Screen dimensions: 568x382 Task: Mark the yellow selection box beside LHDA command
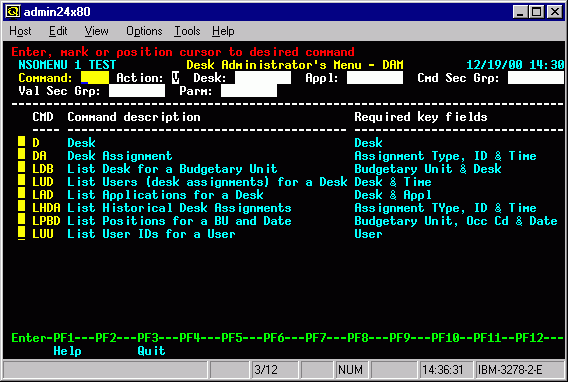pyautogui.click(x=22, y=207)
